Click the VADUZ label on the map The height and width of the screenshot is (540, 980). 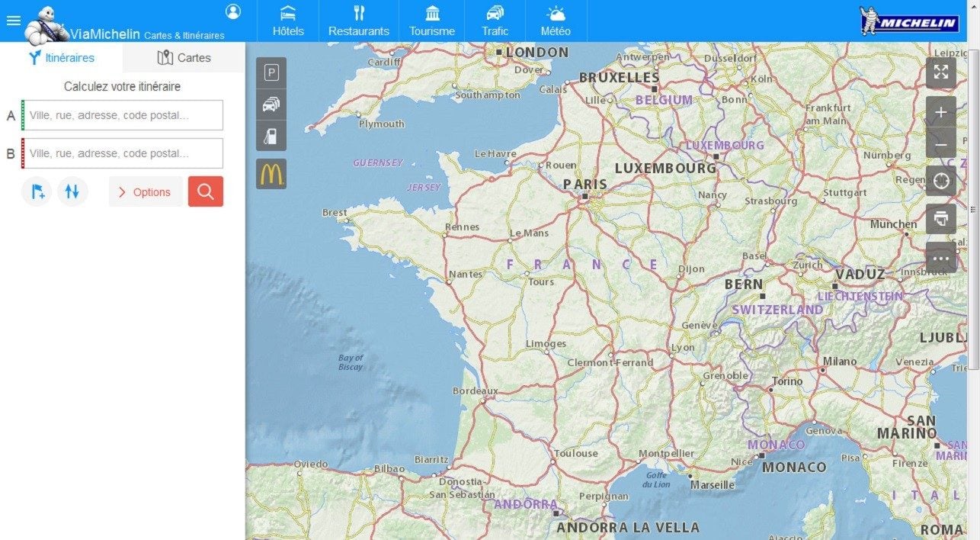pyautogui.click(x=860, y=275)
